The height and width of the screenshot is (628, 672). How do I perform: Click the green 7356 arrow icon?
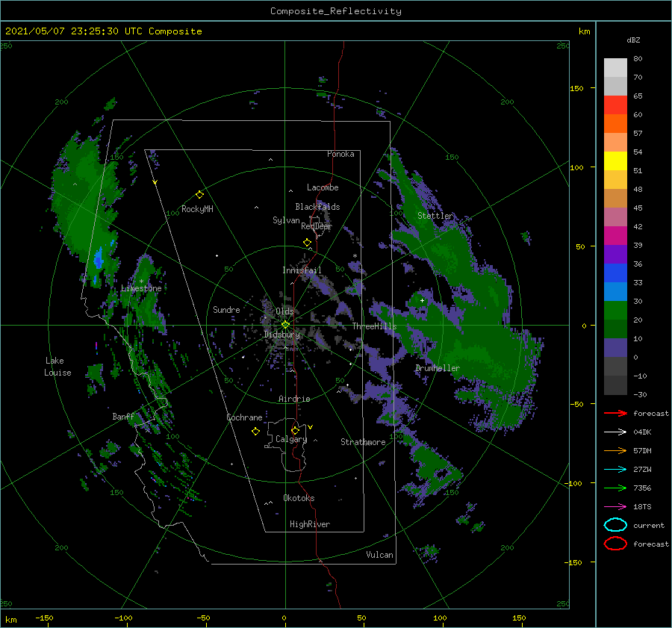tap(615, 488)
